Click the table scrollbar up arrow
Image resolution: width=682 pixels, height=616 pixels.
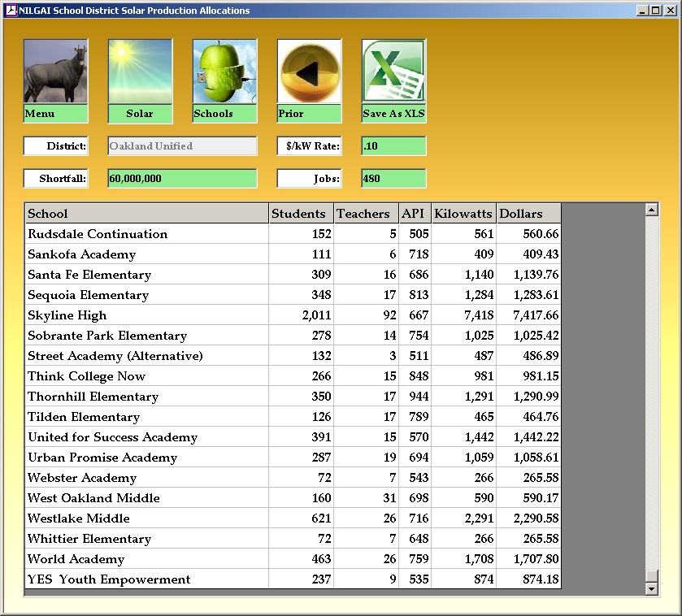[x=651, y=210]
